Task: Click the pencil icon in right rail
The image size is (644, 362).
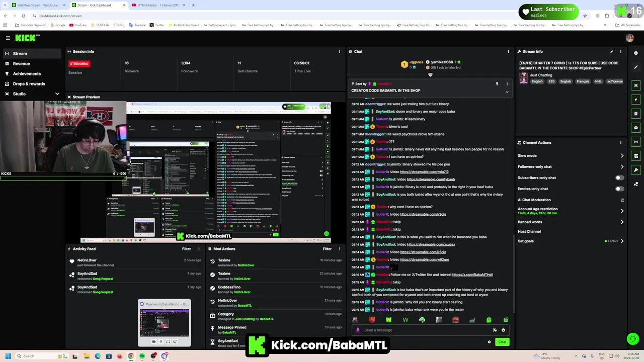Action: tap(636, 67)
